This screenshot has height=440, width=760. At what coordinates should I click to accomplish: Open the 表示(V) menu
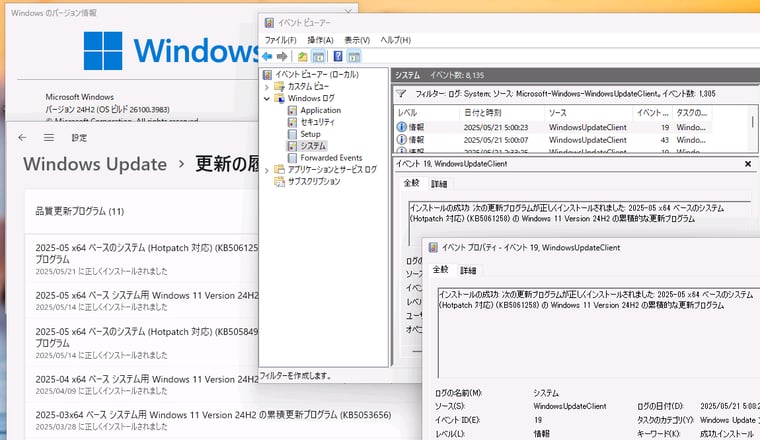pos(357,40)
